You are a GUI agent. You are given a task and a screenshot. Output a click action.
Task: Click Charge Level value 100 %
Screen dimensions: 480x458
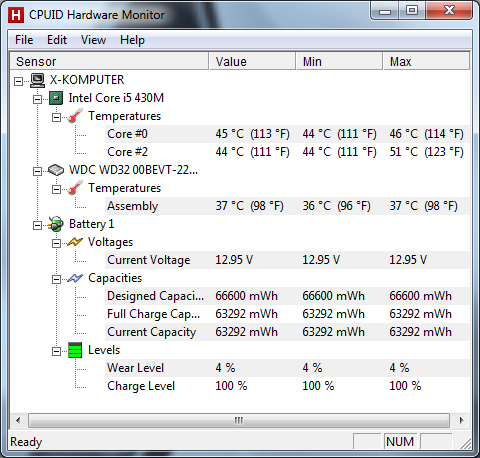(x=231, y=386)
